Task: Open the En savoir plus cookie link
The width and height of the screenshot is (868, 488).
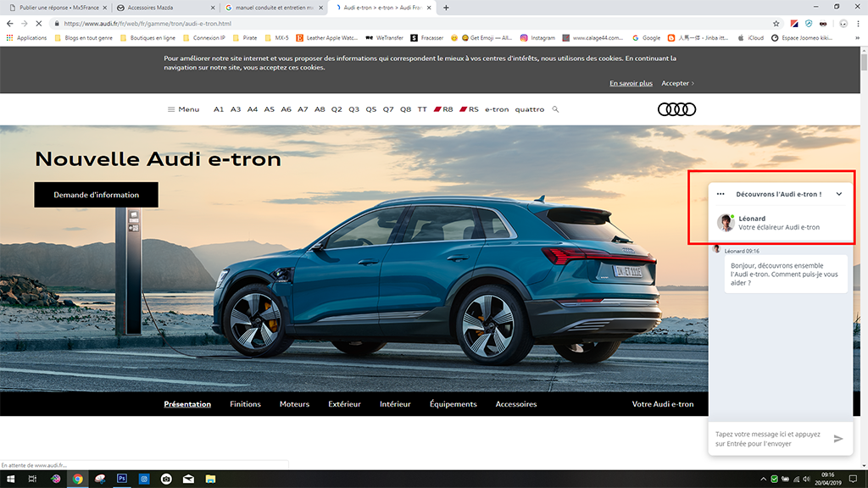Action: [x=631, y=83]
